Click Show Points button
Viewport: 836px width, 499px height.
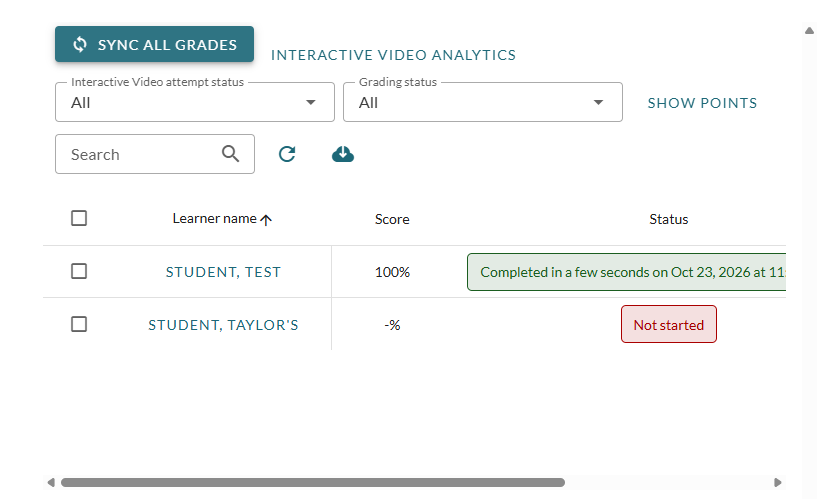(702, 103)
